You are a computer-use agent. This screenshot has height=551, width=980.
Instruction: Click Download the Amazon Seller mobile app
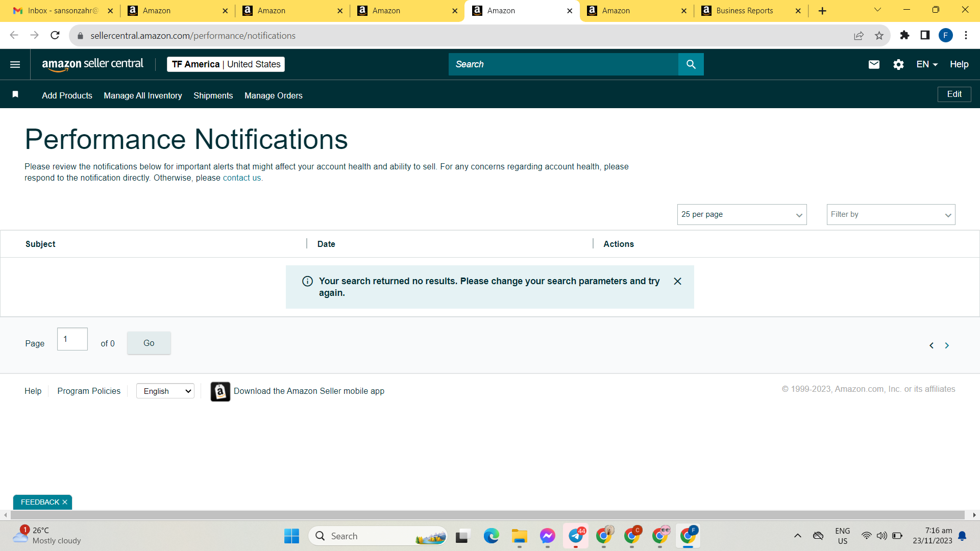tap(309, 391)
